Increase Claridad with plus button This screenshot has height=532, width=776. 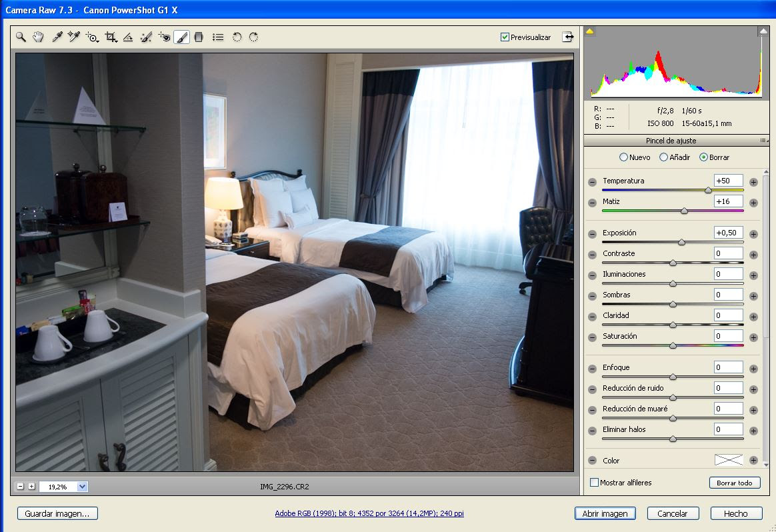(x=753, y=317)
